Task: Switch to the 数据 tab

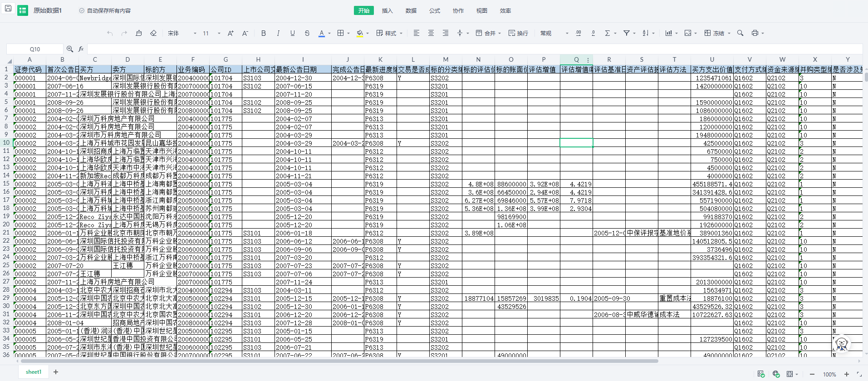Action: pyautogui.click(x=411, y=10)
